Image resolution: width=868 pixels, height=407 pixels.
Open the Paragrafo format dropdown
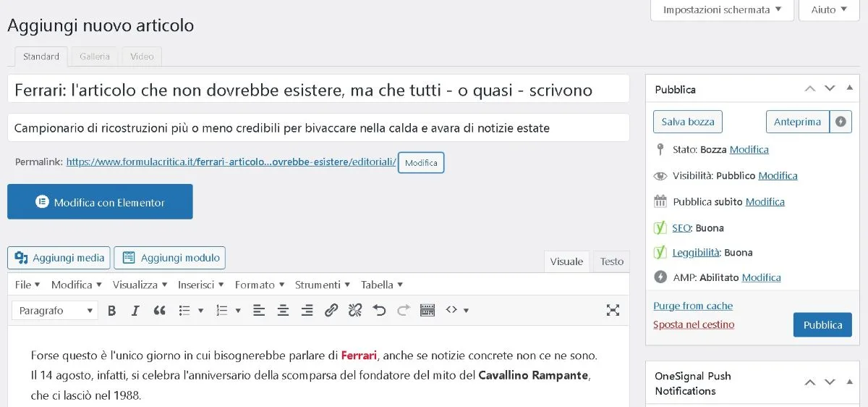click(55, 311)
